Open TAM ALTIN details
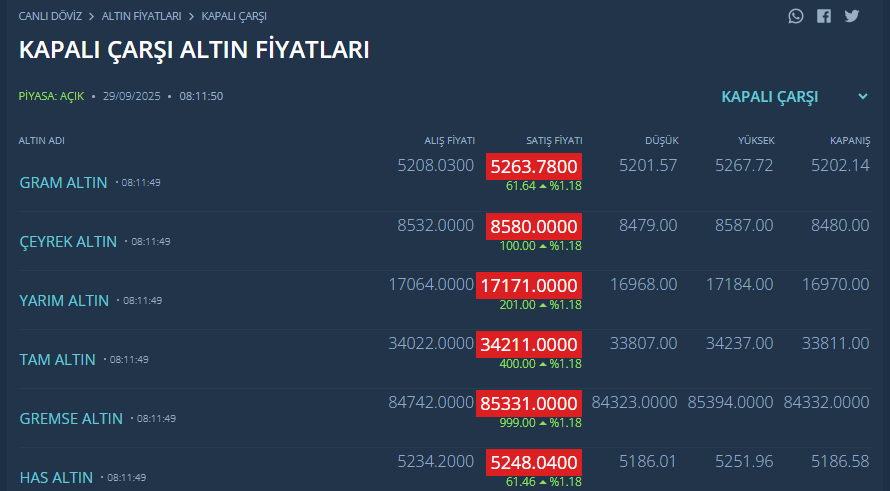 pyautogui.click(x=57, y=360)
